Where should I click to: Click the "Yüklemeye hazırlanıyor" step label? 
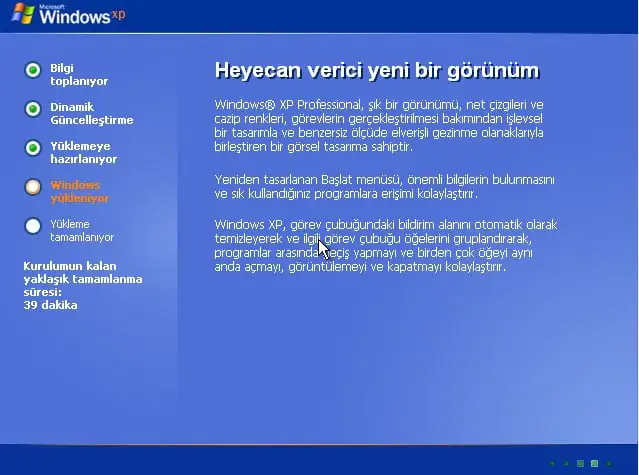tap(84, 153)
